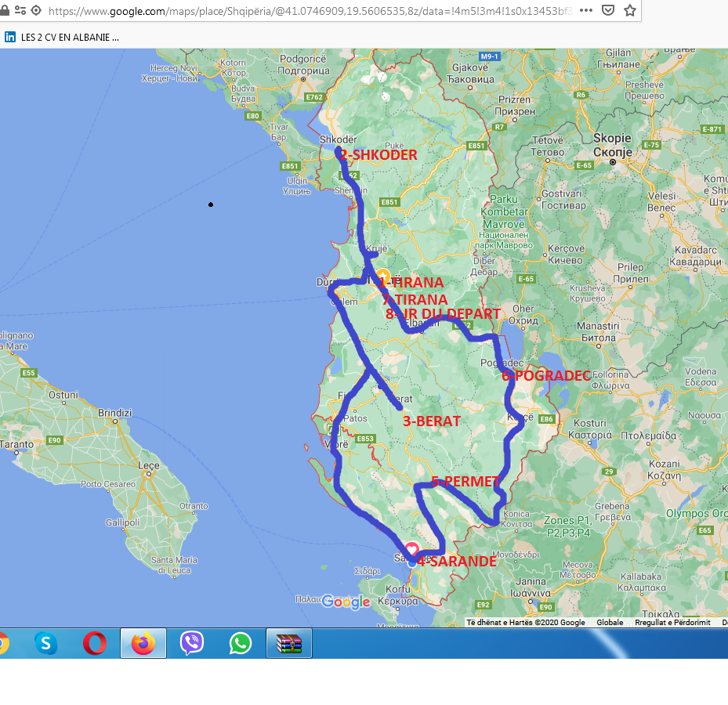
Task: Click the E762 road shield near Podgoricë
Action: [x=314, y=97]
